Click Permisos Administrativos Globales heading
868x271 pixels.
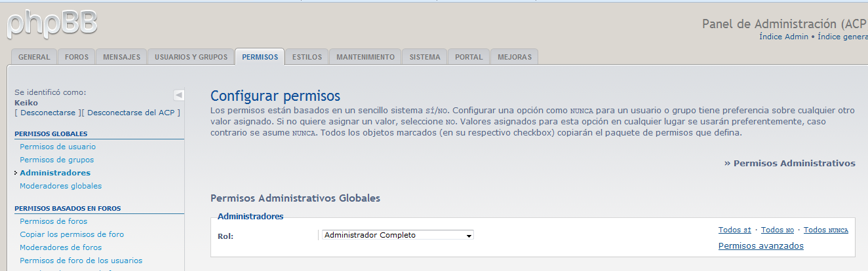click(295, 198)
